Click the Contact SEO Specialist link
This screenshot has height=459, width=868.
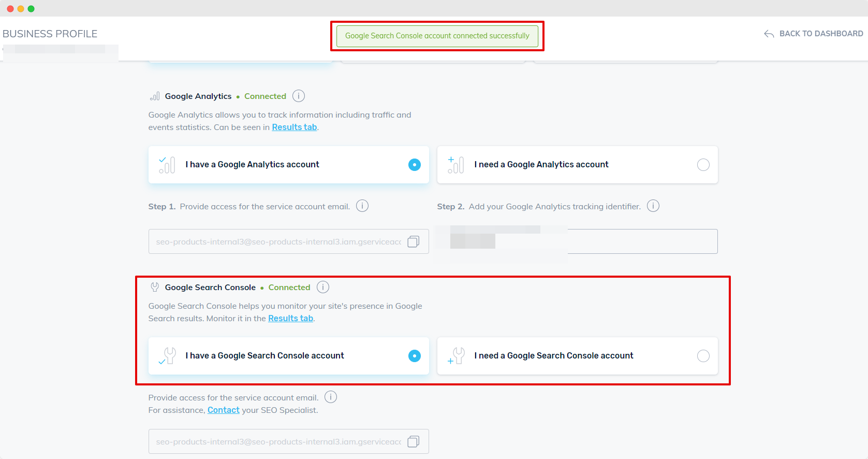click(x=224, y=410)
